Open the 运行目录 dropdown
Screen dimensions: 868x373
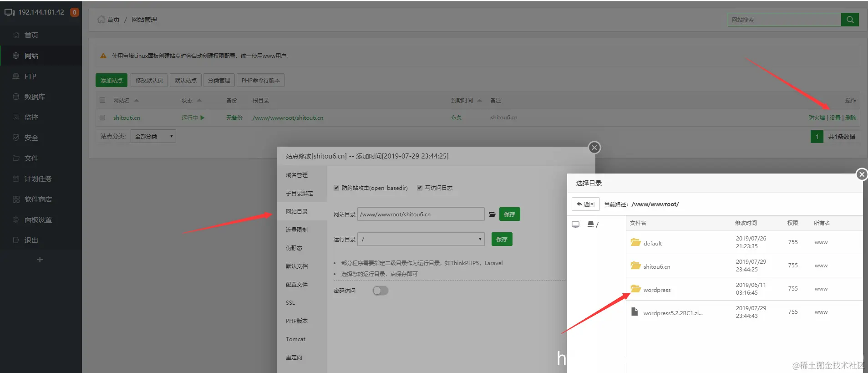pyautogui.click(x=421, y=239)
